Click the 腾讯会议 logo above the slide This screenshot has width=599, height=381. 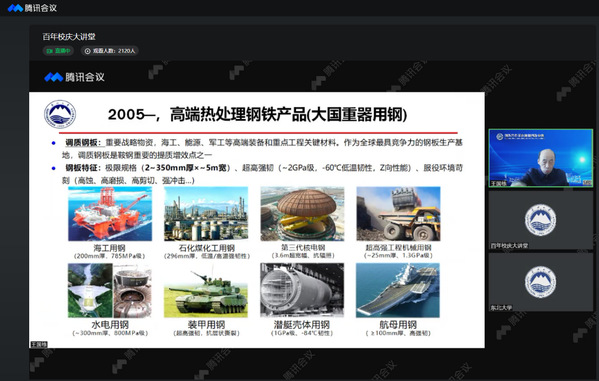click(x=74, y=77)
